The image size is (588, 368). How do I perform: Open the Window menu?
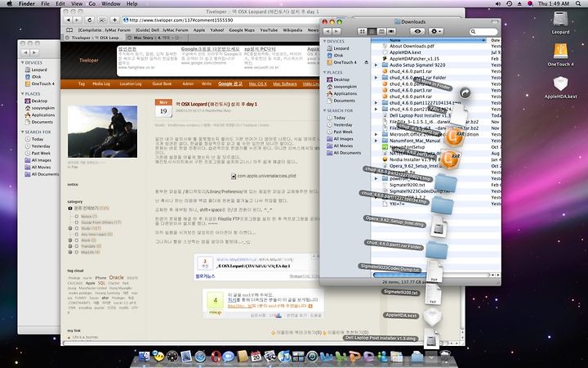pos(111,3)
